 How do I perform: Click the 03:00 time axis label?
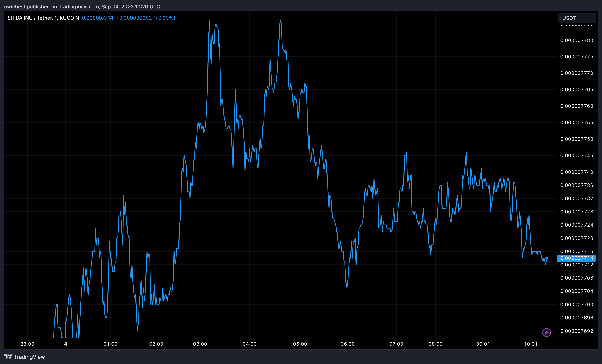(200, 344)
